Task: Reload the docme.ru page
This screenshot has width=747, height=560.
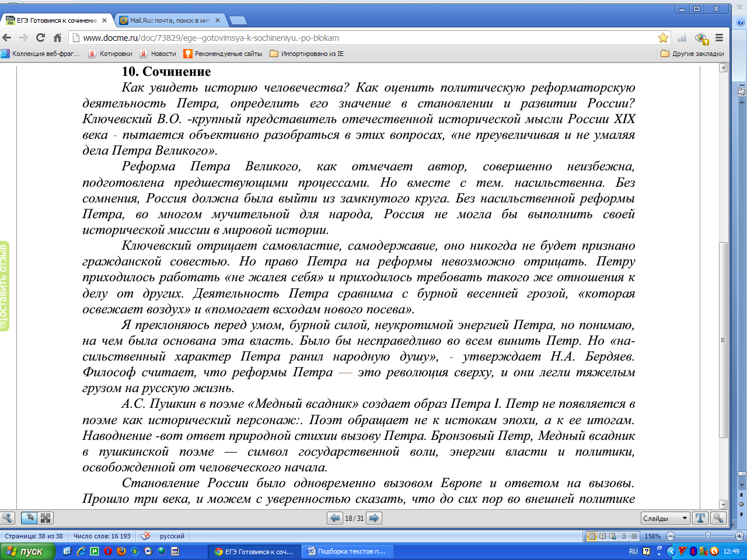Action: point(40,38)
